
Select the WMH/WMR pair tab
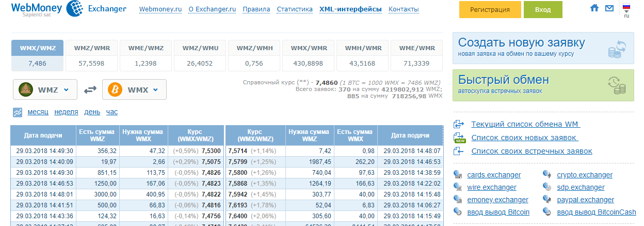click(x=362, y=56)
